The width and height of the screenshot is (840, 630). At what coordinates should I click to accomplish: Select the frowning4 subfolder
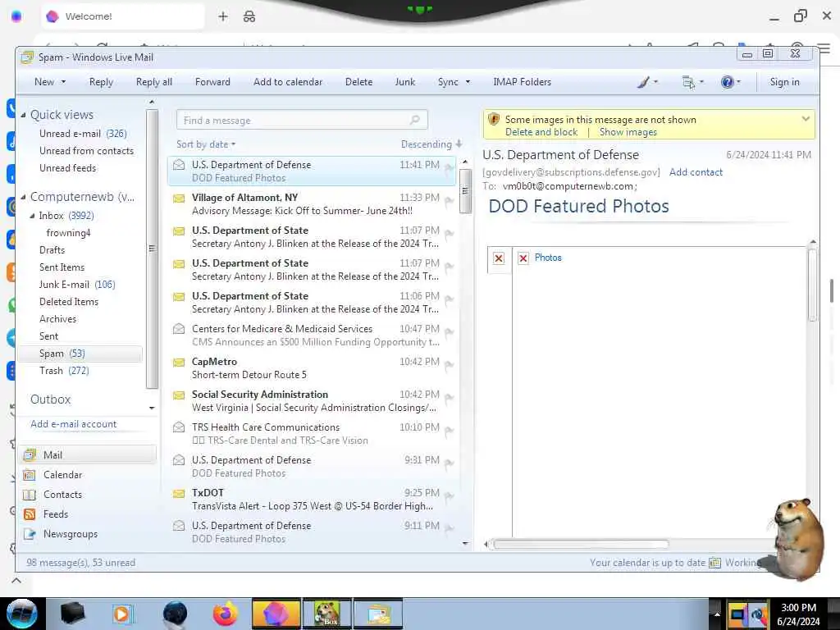coord(69,233)
